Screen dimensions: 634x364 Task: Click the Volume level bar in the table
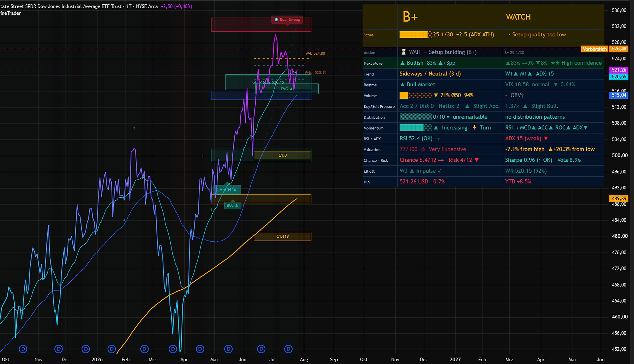pos(415,95)
